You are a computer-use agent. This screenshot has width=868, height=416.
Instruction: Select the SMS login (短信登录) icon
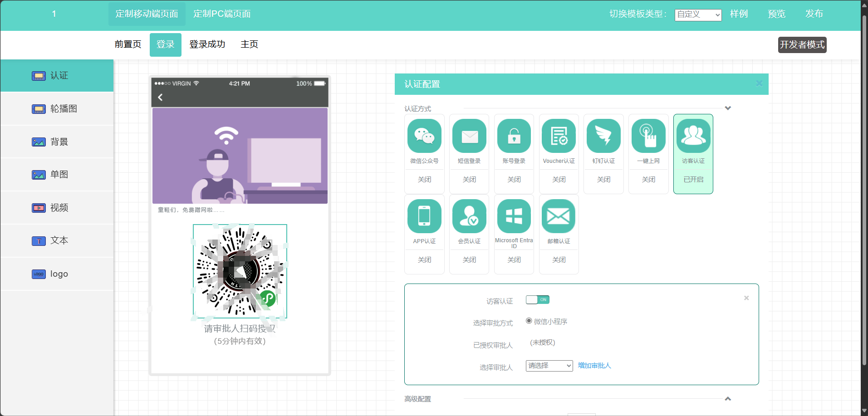tap(469, 136)
